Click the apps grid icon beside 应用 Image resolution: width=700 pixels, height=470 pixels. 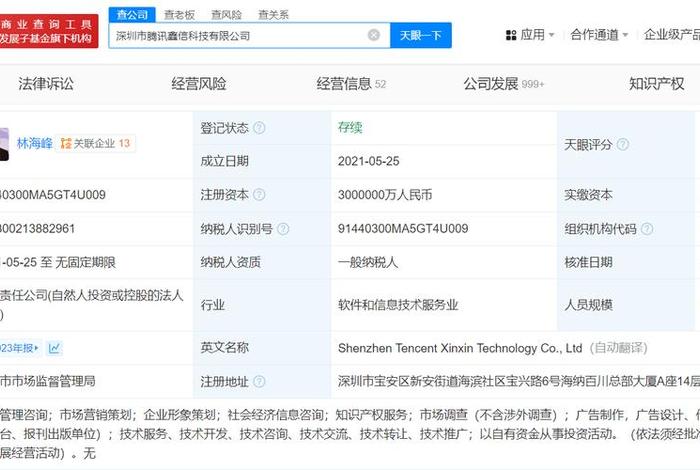coord(511,35)
